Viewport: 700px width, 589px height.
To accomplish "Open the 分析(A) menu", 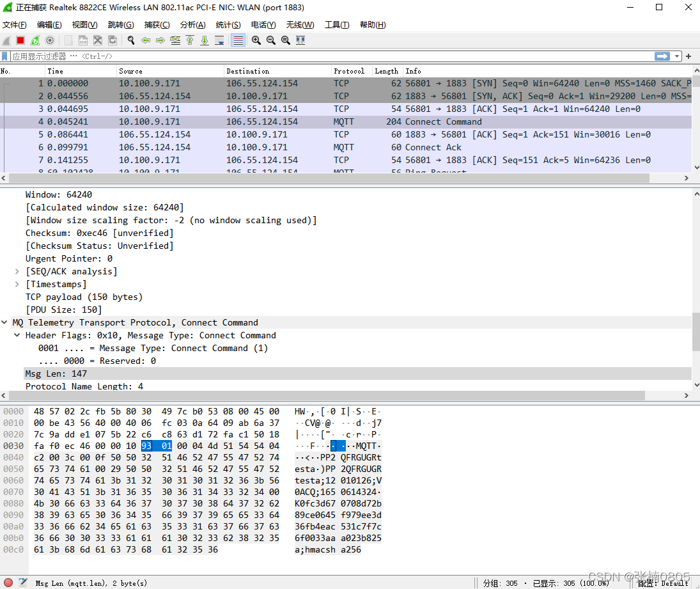I will [192, 25].
